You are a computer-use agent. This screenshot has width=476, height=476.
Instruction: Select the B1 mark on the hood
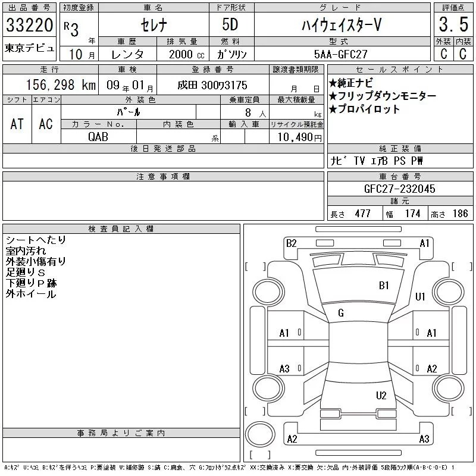coord(384,286)
